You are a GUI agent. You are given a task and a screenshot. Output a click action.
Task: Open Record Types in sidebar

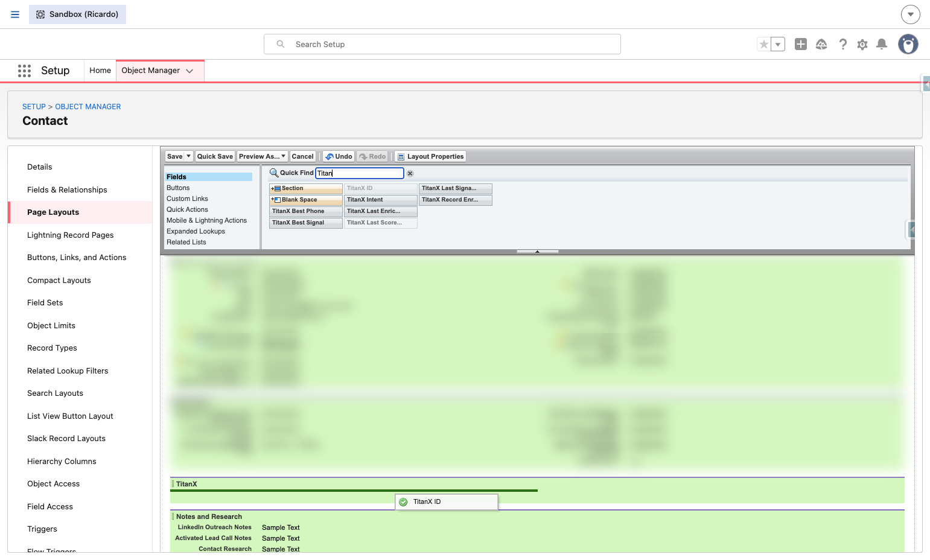(x=52, y=348)
